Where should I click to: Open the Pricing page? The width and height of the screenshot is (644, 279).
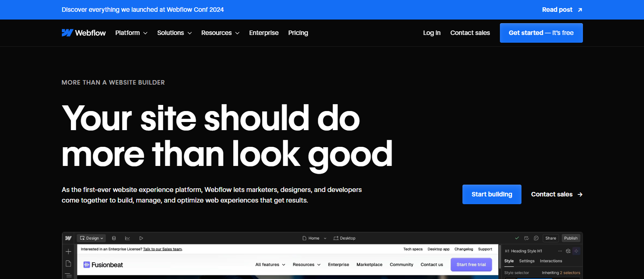tap(298, 33)
